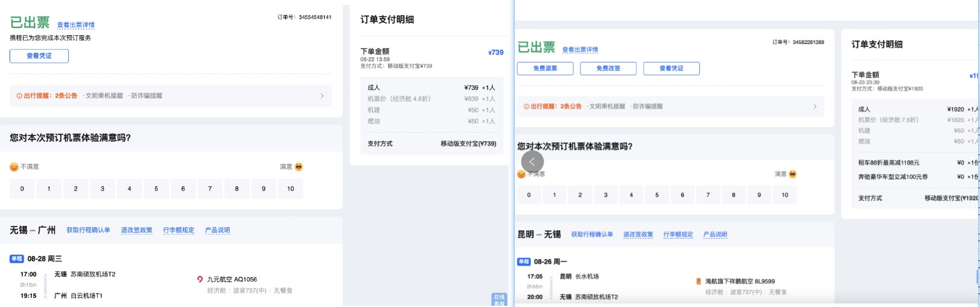
Task: Click the gray circular back arrow
Action: [532, 161]
